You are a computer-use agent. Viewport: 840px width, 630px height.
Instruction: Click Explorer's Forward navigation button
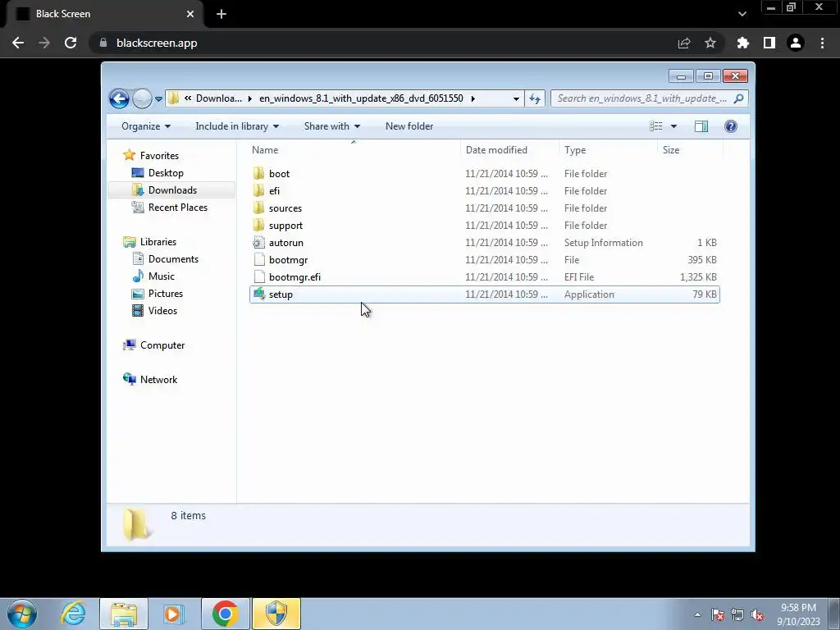(x=142, y=98)
